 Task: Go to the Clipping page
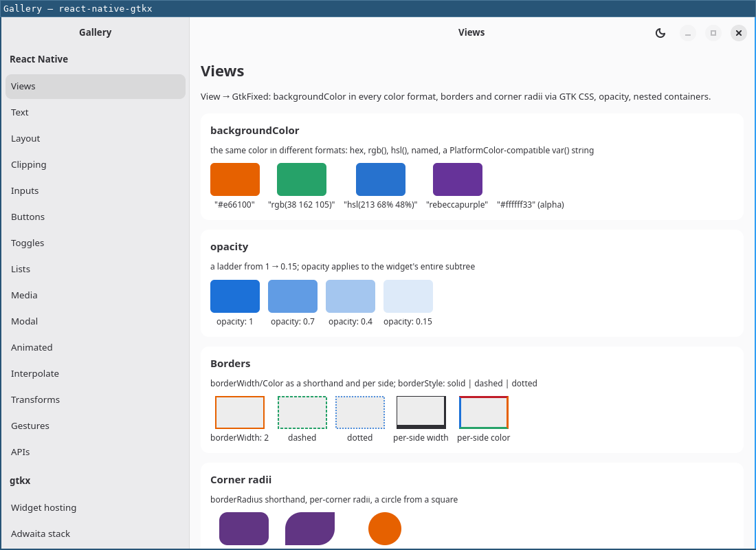(96, 164)
